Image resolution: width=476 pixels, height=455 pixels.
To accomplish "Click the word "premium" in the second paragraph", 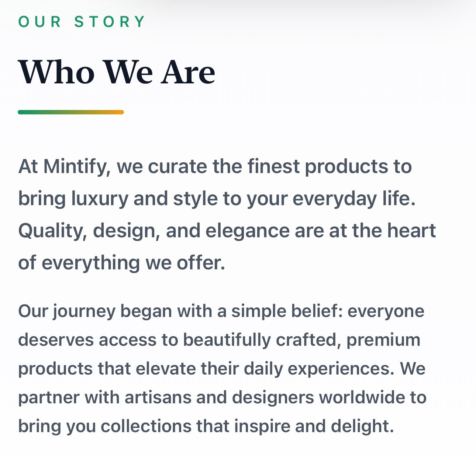I will 383,340.
